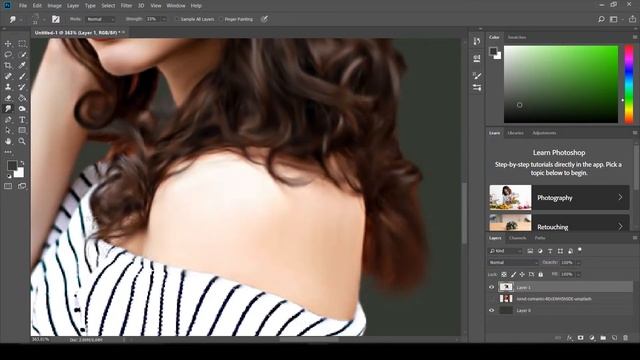Screen dimensions: 640x360
Task: Select the Horizontal Type tool
Action: click(22, 120)
